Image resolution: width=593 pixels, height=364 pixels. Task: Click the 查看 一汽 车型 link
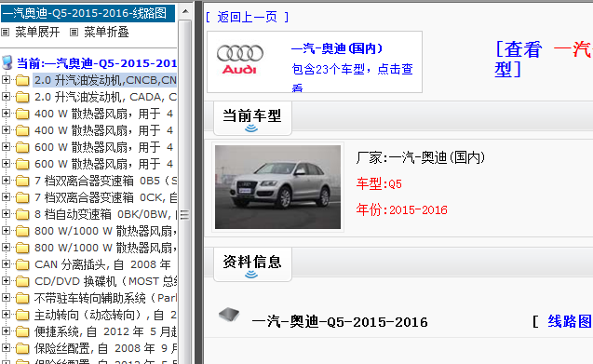pos(544,60)
